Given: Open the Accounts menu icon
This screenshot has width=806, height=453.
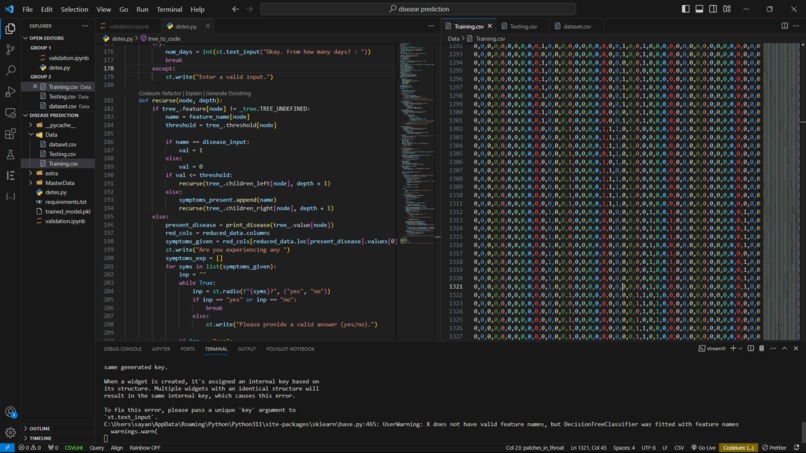Looking at the screenshot, I should [x=10, y=412].
